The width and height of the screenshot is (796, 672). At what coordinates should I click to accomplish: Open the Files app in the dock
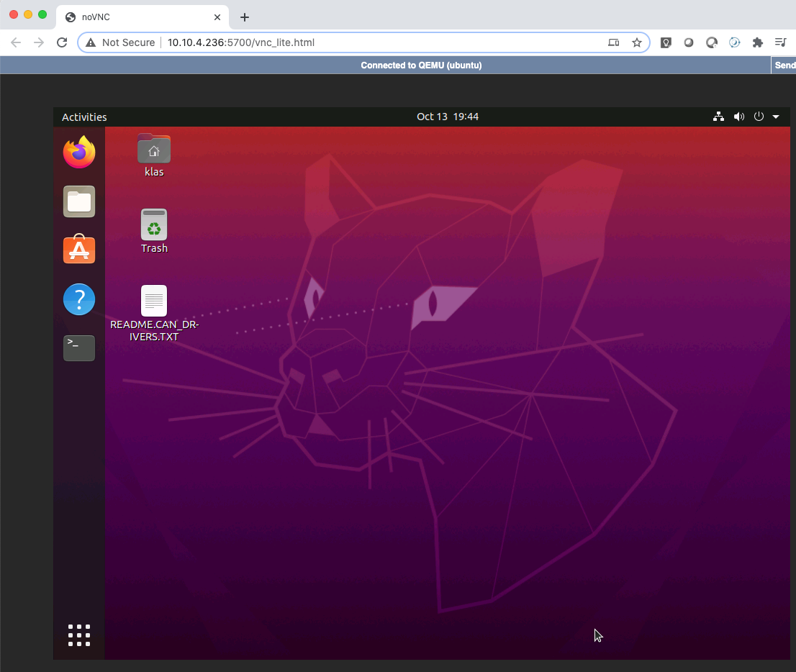[x=78, y=201]
